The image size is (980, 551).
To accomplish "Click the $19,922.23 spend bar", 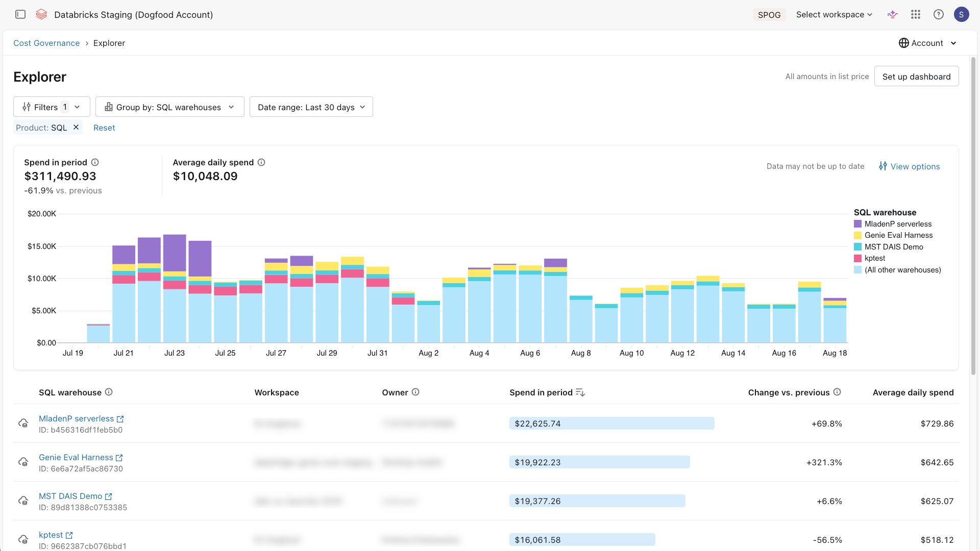I will pos(600,462).
